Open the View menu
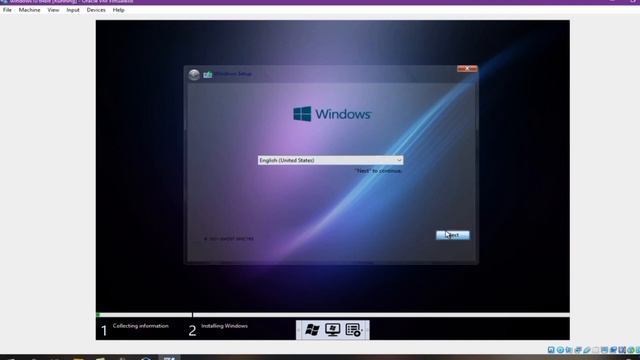Viewport: 640px width, 360px height. pos(53,10)
